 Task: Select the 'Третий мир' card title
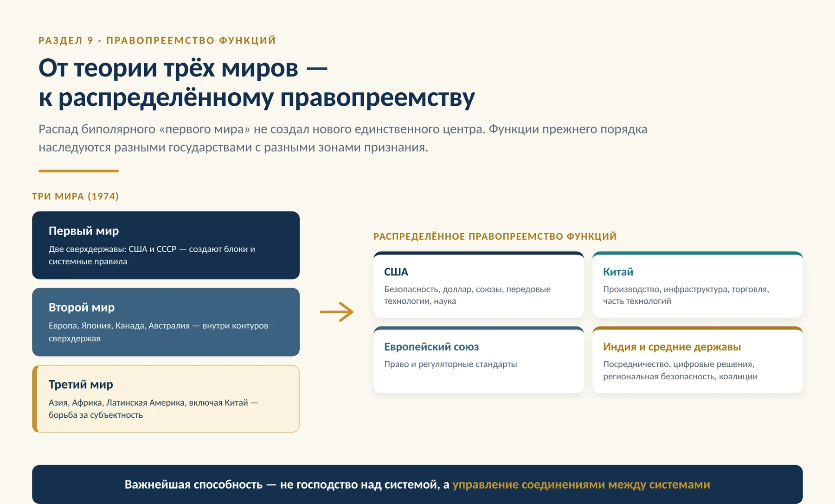pos(81,384)
